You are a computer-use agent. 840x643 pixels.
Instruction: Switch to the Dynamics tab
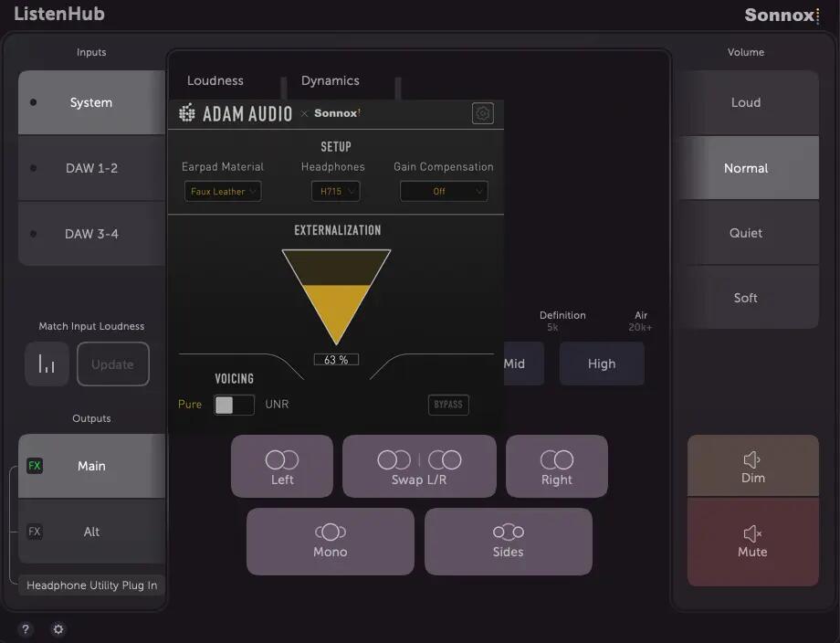click(x=330, y=80)
